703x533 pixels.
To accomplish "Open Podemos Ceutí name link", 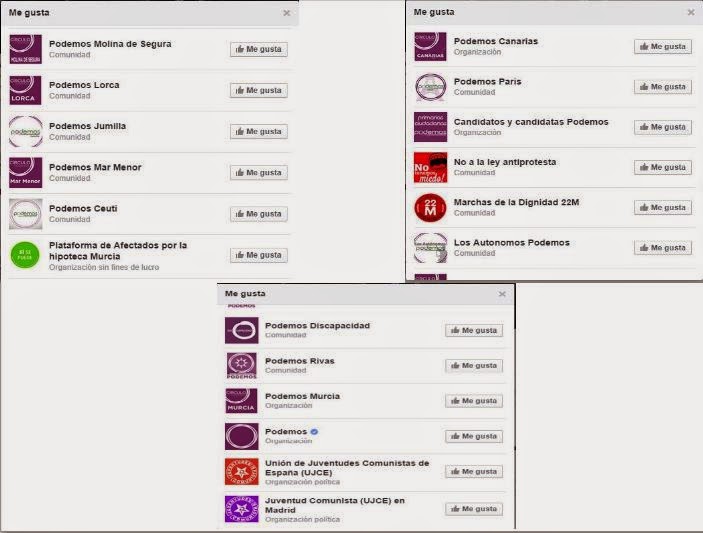I will point(83,209).
